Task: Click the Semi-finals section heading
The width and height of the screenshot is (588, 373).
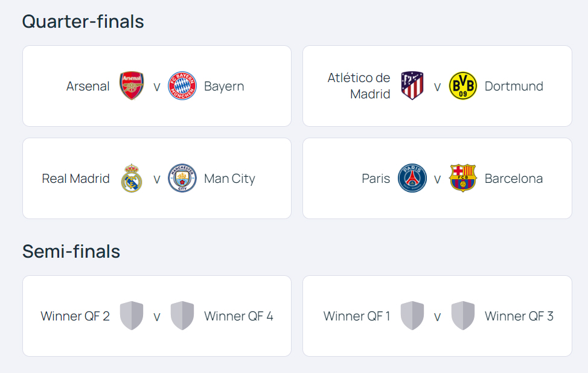Action: 71,251
